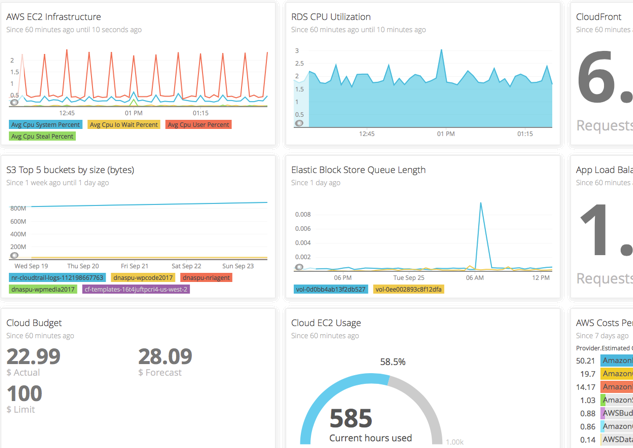
Task: Click the tallest peak in the RDS CPU chart
Action: point(441,51)
